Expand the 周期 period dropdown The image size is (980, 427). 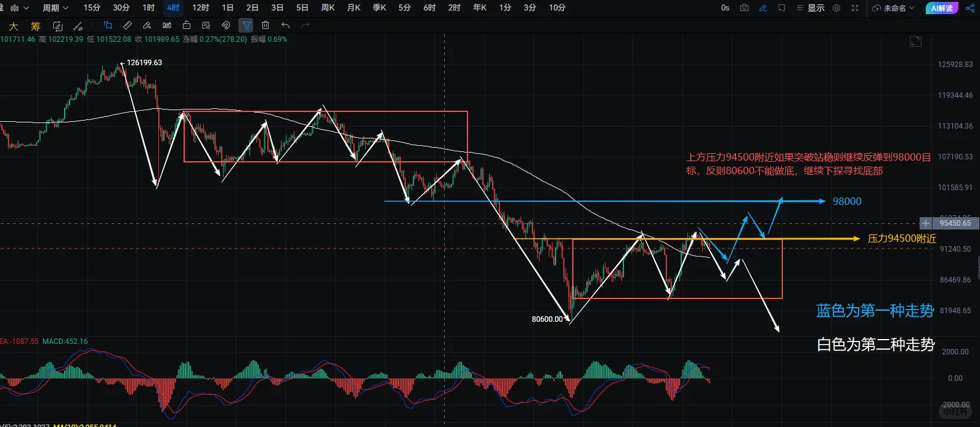coord(55,8)
